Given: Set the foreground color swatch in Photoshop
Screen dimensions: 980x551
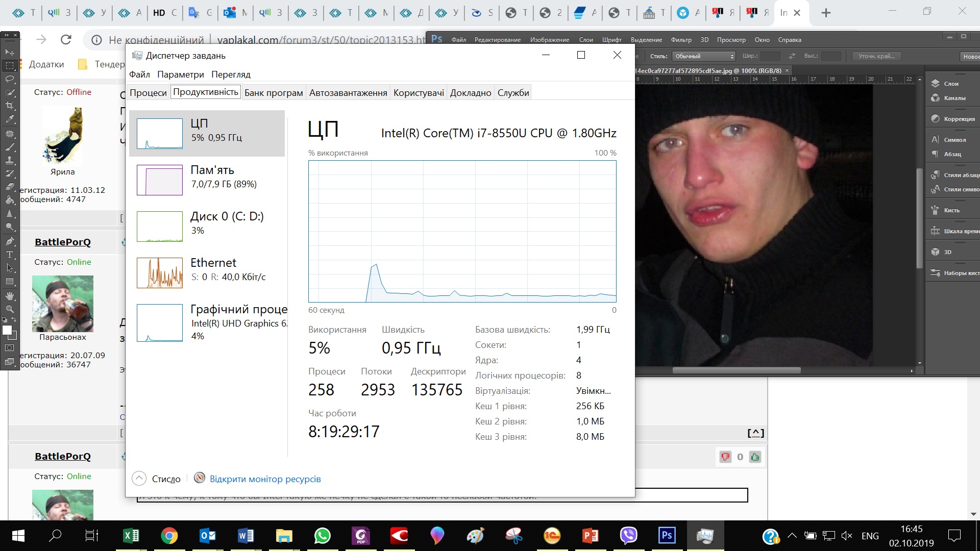Looking at the screenshot, I should 7,330.
